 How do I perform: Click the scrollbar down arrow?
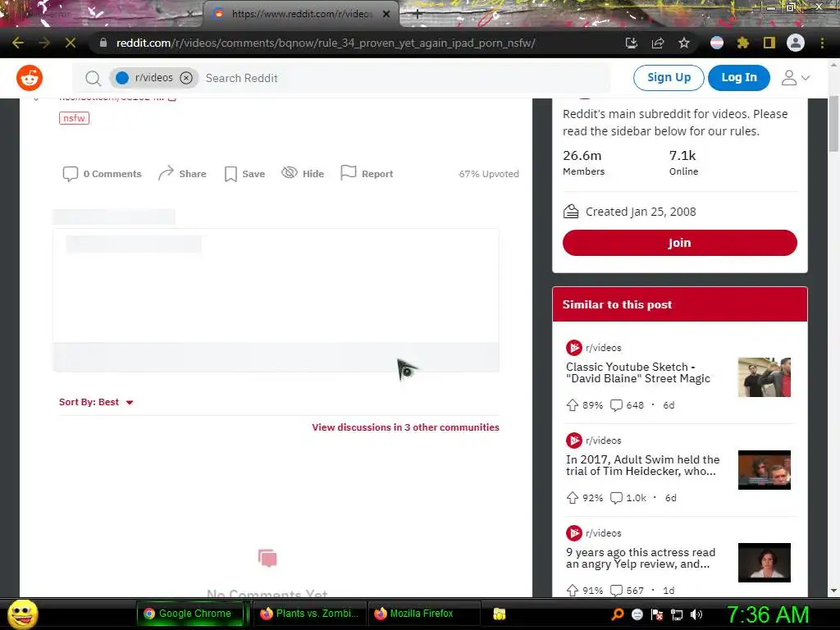833,591
